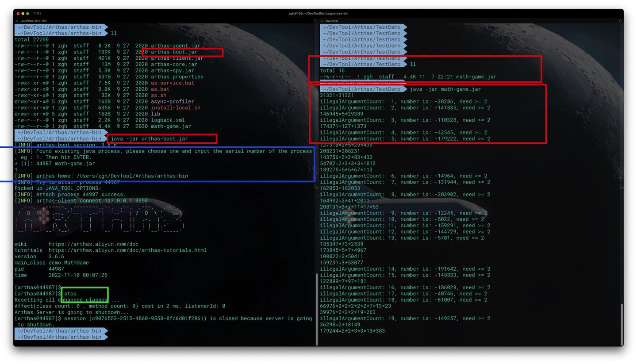637x364 pixels.
Task: Click the 'java -jar math-game.jar' command
Action: (445, 89)
